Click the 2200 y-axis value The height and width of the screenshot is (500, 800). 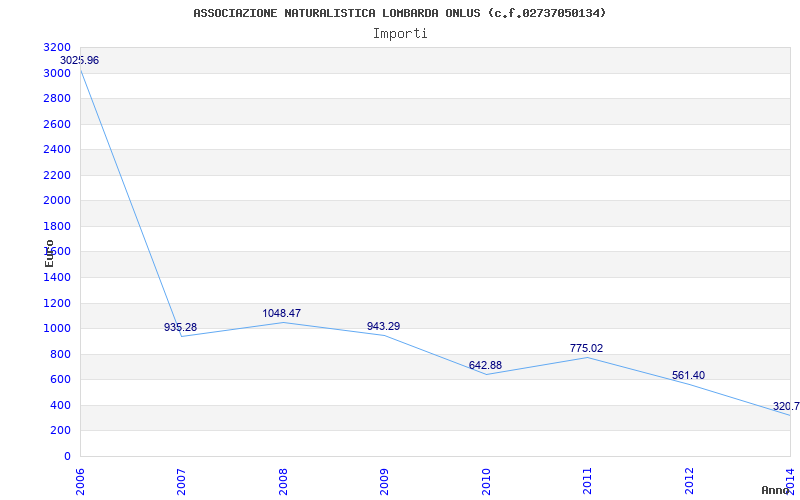tap(58, 175)
